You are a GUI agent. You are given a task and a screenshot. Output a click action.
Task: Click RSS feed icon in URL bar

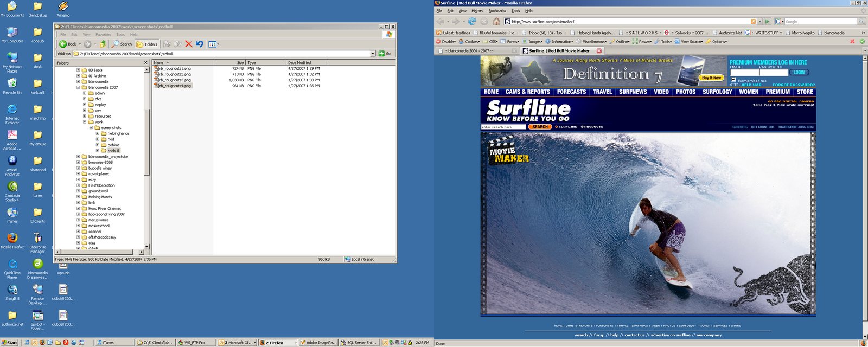point(753,22)
